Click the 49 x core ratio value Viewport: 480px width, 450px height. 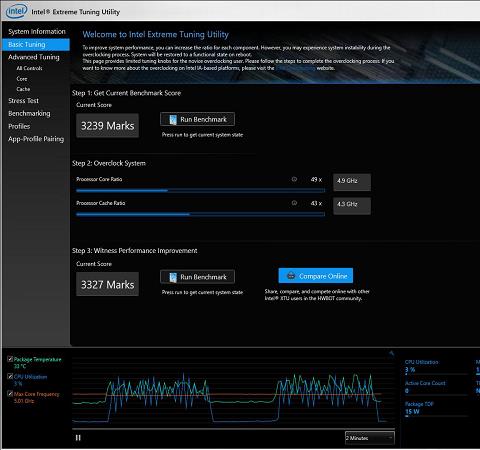tap(316, 179)
